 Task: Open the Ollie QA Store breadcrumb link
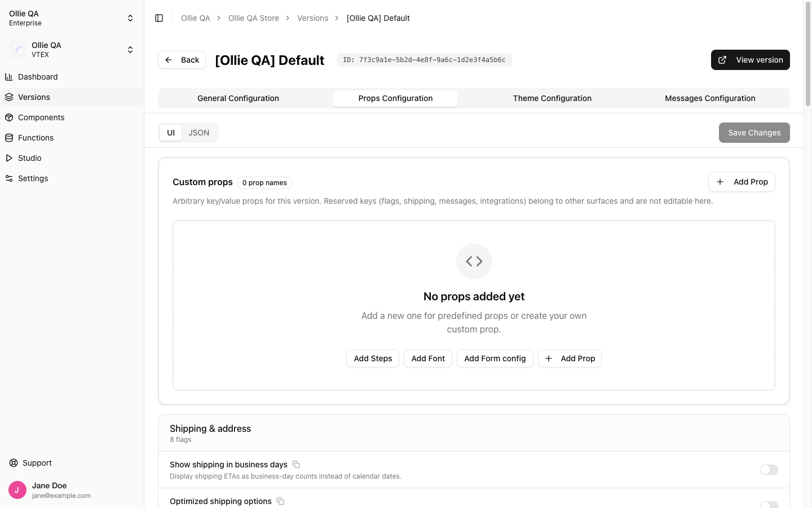254,18
